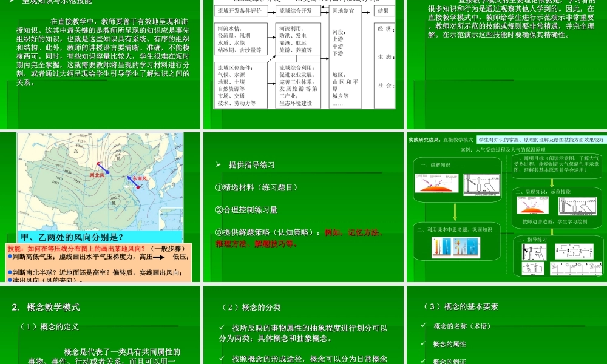
Task: Click the 东南风 label on the map
Action: 140,178
